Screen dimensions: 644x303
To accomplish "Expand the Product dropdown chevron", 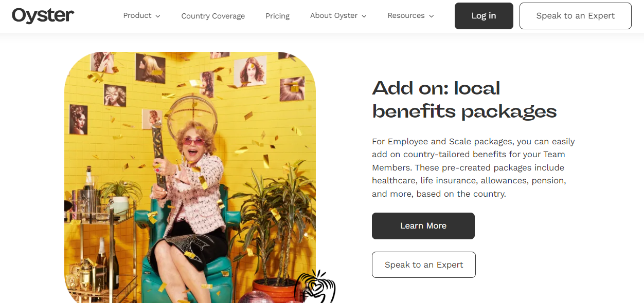I will click(158, 16).
